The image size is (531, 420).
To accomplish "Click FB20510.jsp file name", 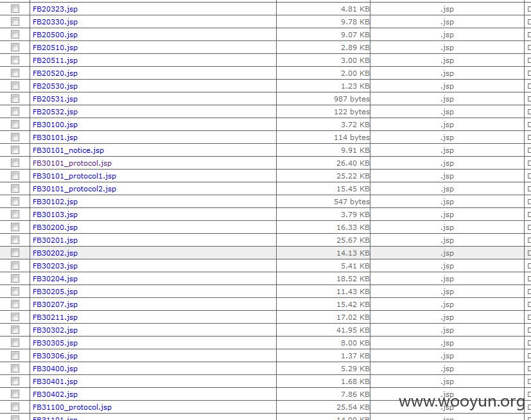I will tap(55, 48).
